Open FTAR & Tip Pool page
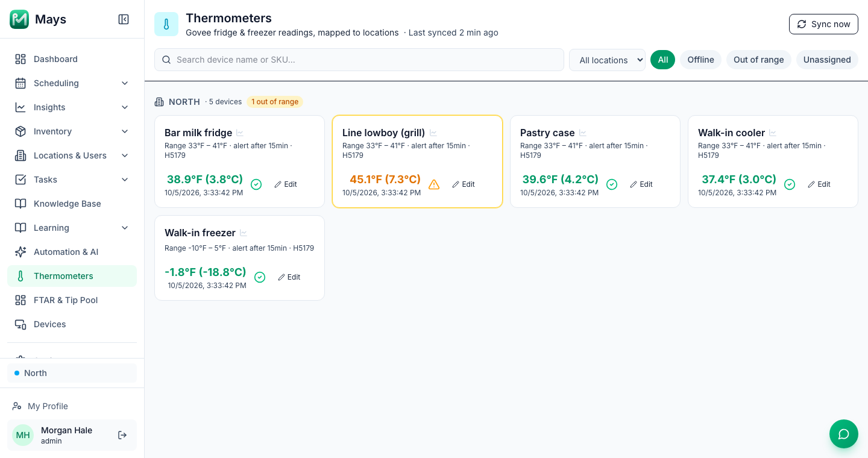The height and width of the screenshot is (458, 868). [x=72, y=300]
